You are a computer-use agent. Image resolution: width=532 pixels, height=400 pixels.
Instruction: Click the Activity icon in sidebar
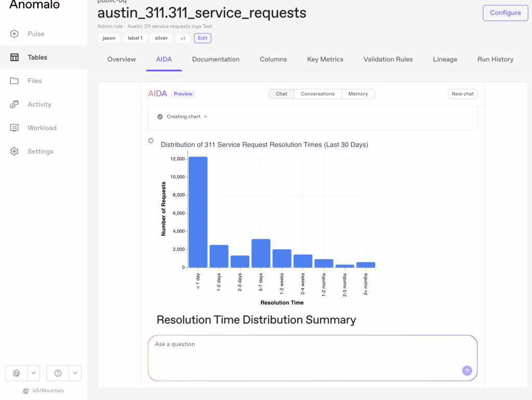coord(15,104)
